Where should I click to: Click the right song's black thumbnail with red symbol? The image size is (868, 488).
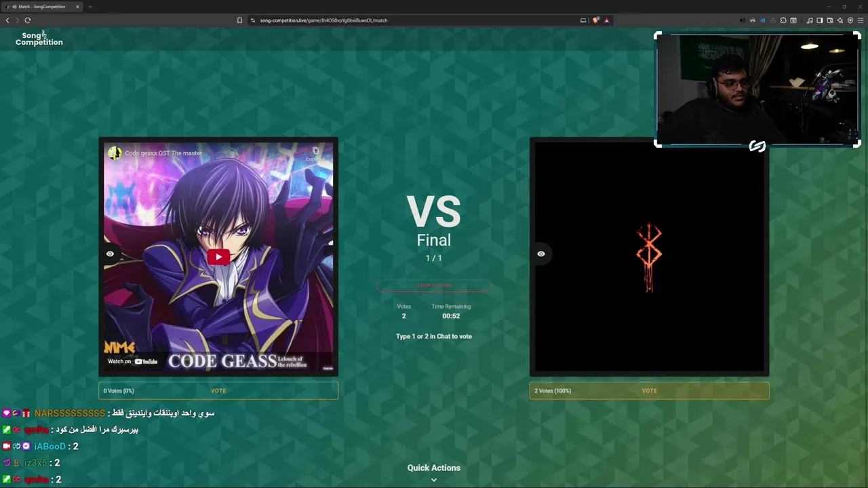coord(650,257)
